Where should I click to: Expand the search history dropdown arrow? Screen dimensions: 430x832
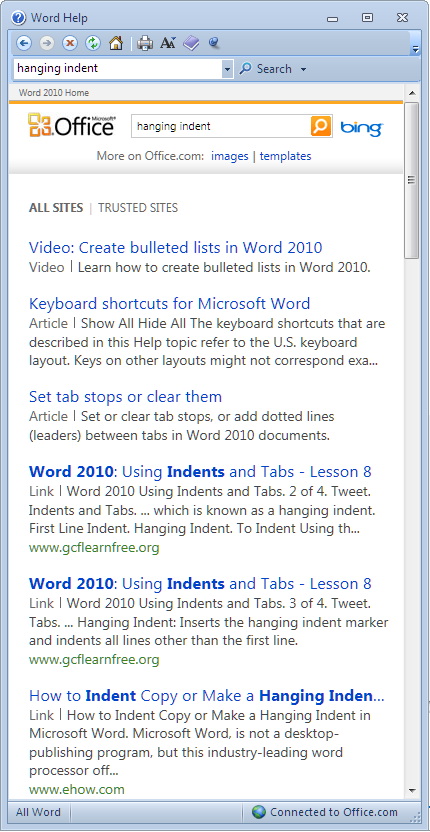pyautogui.click(x=227, y=69)
